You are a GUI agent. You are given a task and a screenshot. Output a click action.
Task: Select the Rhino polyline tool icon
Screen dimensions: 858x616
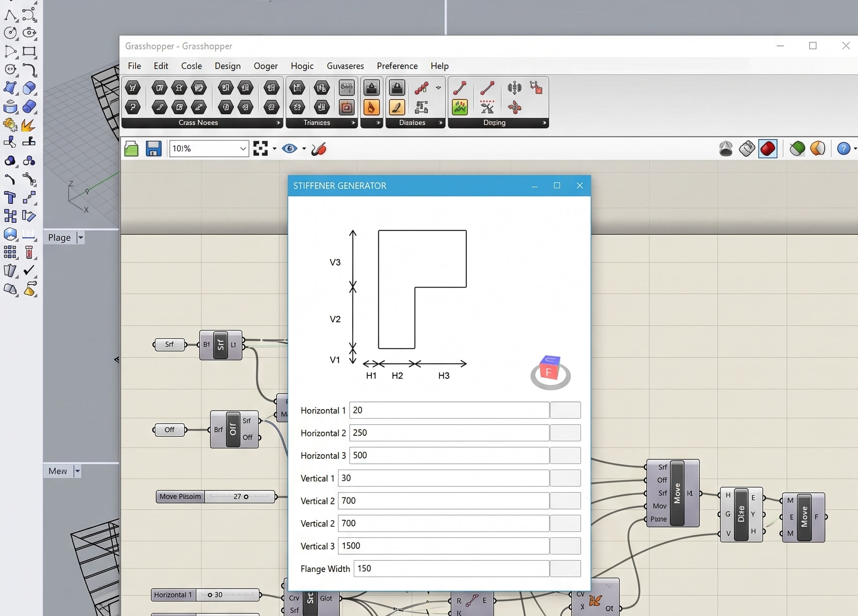click(x=10, y=14)
